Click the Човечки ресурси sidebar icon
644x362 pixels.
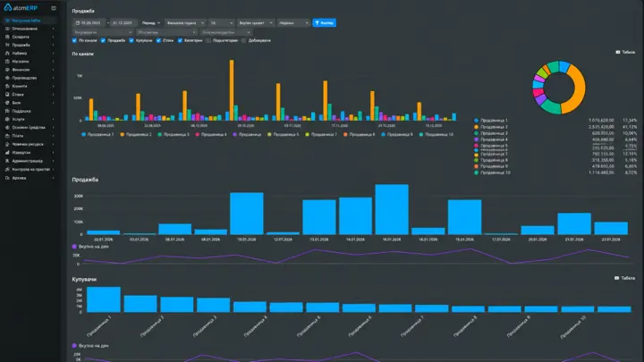pos(7,144)
